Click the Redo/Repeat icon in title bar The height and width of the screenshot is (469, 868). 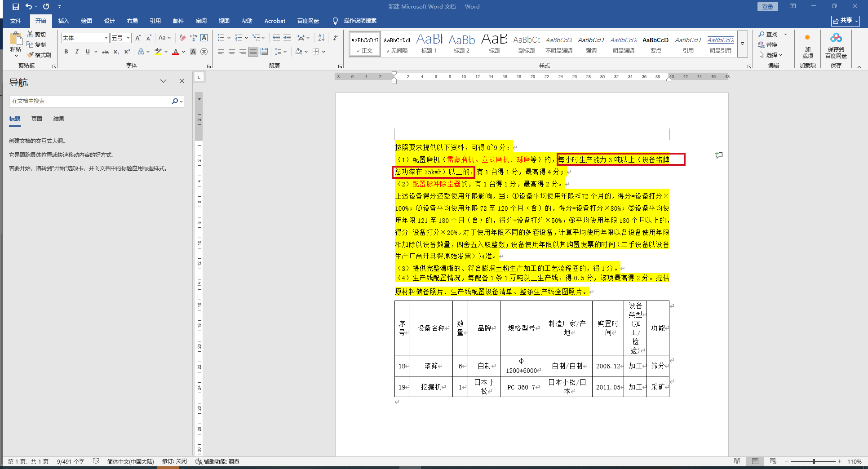[x=46, y=7]
